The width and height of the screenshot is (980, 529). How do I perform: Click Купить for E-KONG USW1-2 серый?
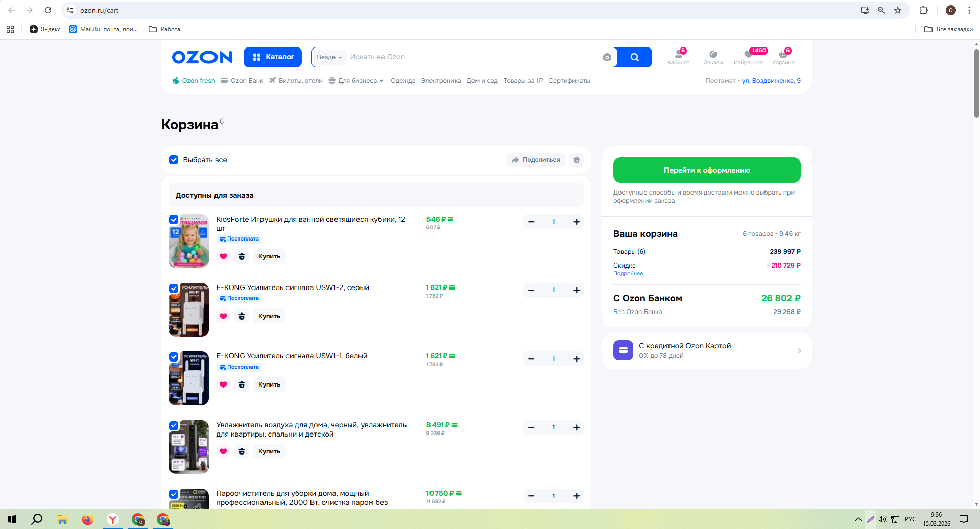[269, 316]
